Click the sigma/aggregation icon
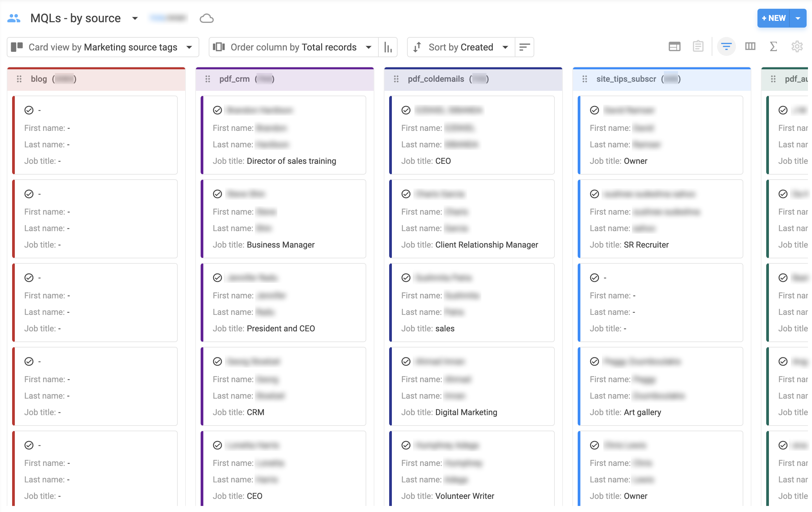812x512 pixels. point(773,47)
